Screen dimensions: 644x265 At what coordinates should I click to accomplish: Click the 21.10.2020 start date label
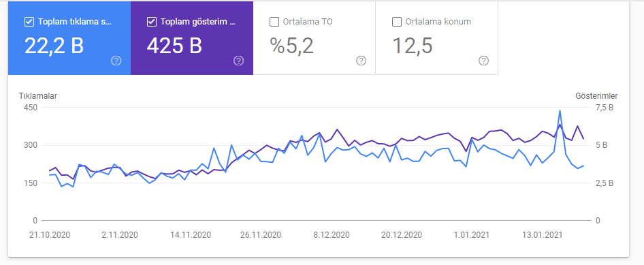tap(51, 236)
